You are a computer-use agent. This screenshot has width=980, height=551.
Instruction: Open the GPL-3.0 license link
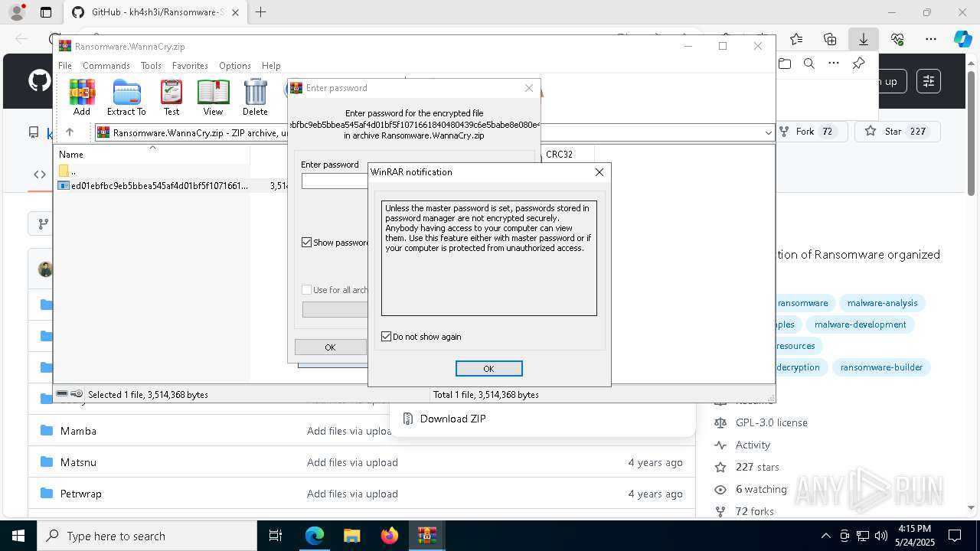coord(771,422)
